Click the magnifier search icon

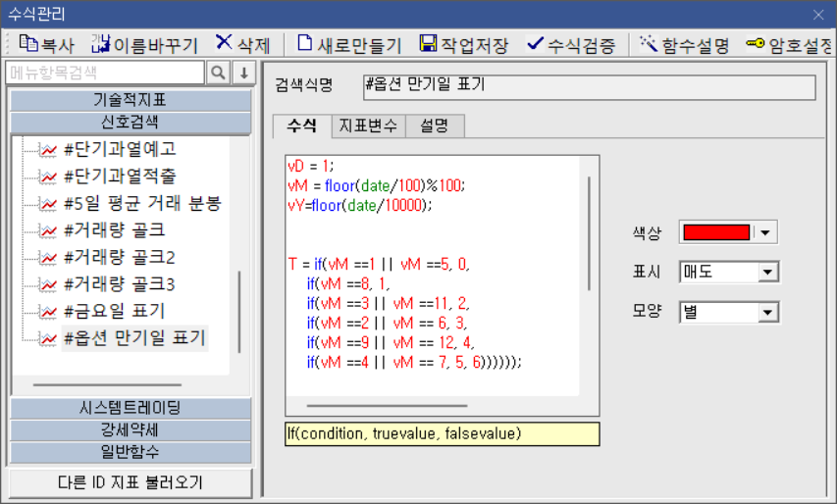pos(218,72)
